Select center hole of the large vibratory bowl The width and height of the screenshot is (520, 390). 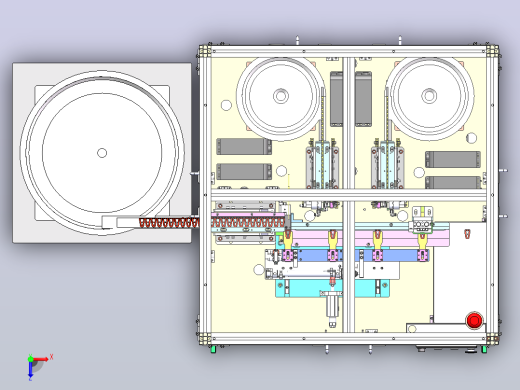click(102, 153)
